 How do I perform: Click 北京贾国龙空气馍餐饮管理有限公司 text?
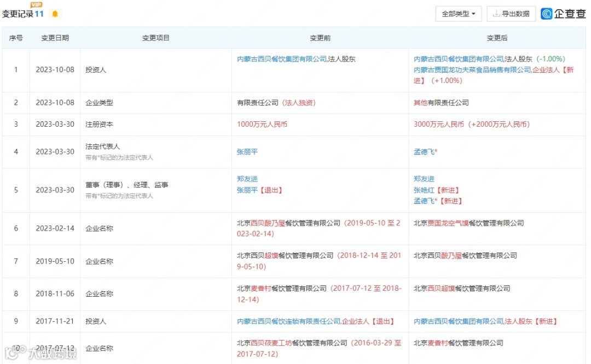pos(468,223)
